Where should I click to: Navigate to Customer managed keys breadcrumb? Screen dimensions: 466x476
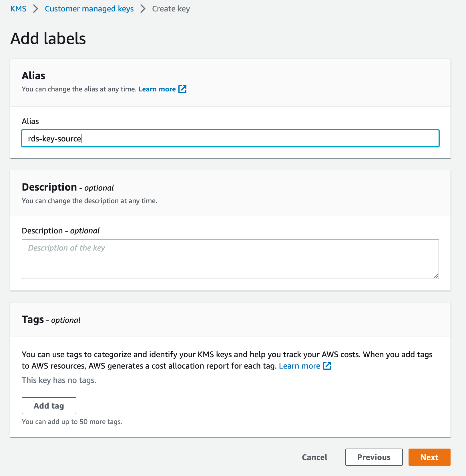click(89, 9)
